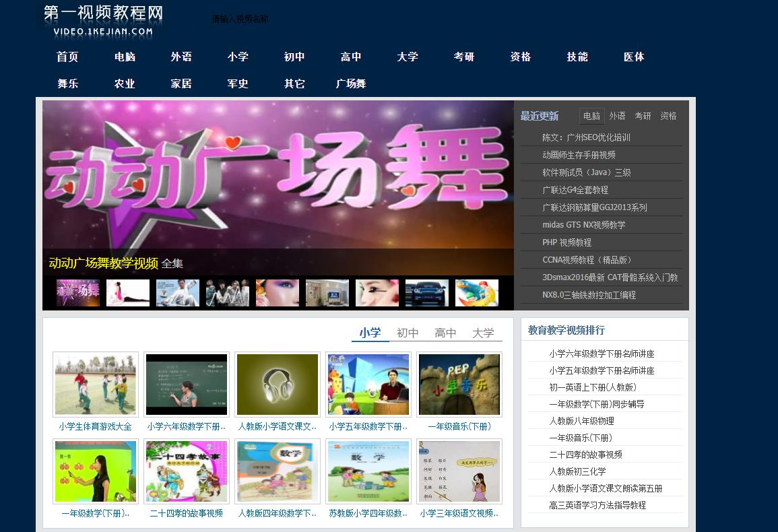Select the 大学 tab above video grid

pos(484,332)
